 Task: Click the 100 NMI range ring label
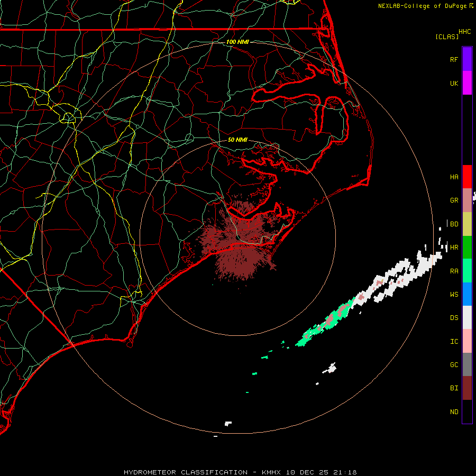pos(237,42)
